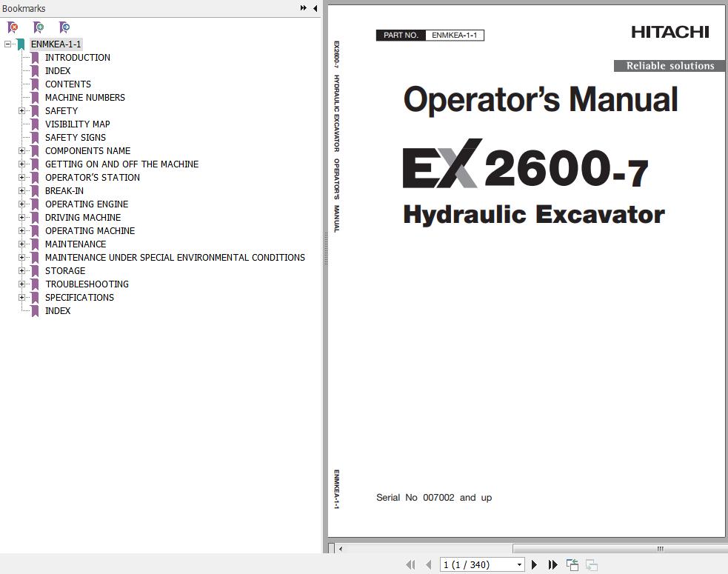The image size is (728, 574).
Task: Open the BREAK-IN bookmark
Action: click(64, 191)
